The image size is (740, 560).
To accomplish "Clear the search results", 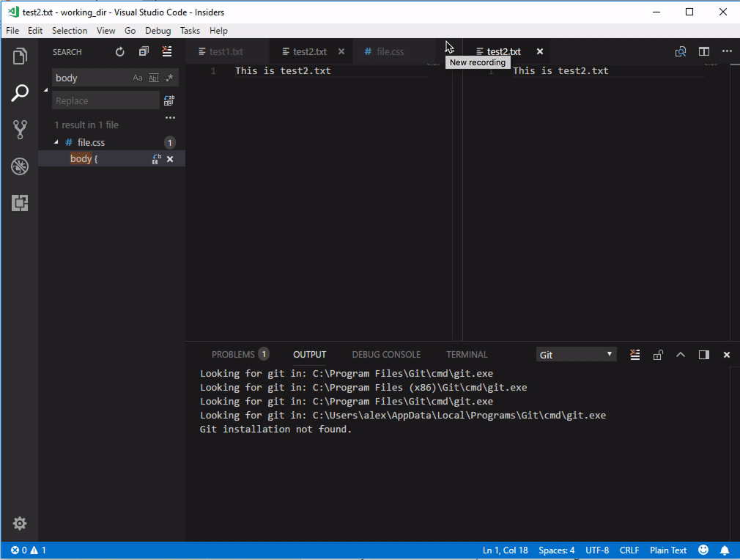I will coord(167,51).
